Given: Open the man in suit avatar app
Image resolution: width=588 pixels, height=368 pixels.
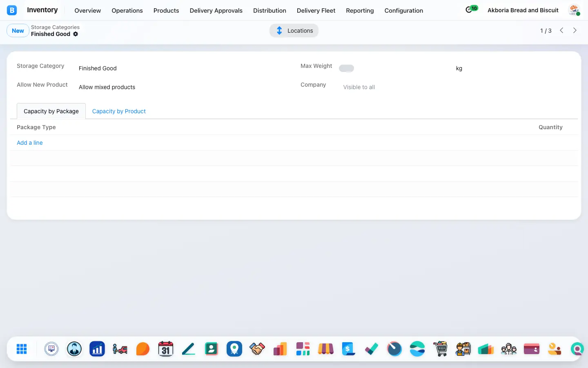Looking at the screenshot, I should pos(74,349).
